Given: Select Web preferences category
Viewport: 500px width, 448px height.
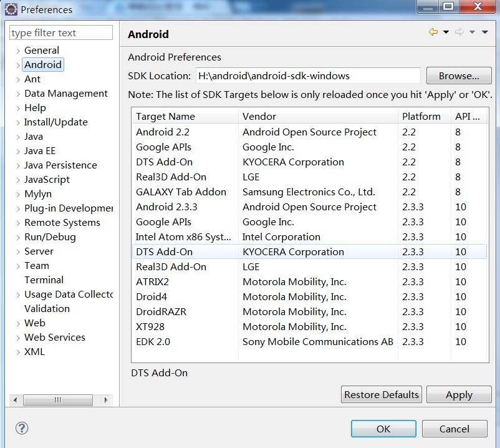Looking at the screenshot, I should point(35,323).
